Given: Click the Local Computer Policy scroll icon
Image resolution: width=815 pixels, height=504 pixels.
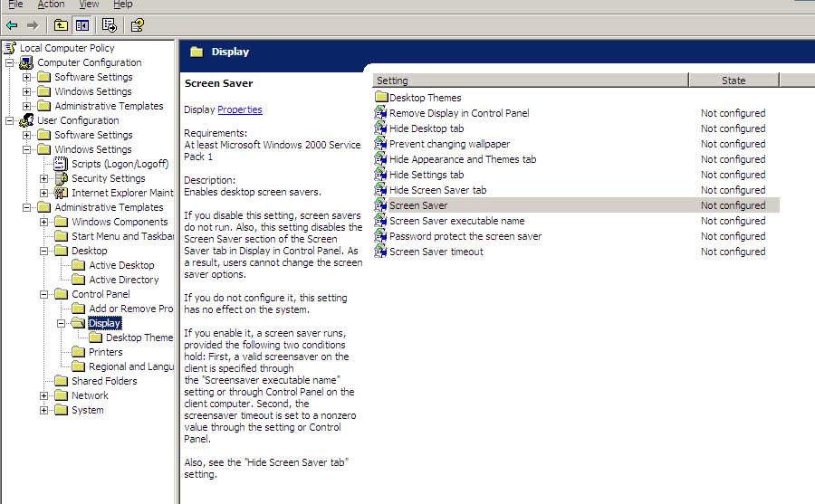Looking at the screenshot, I should pyautogui.click(x=10, y=48).
